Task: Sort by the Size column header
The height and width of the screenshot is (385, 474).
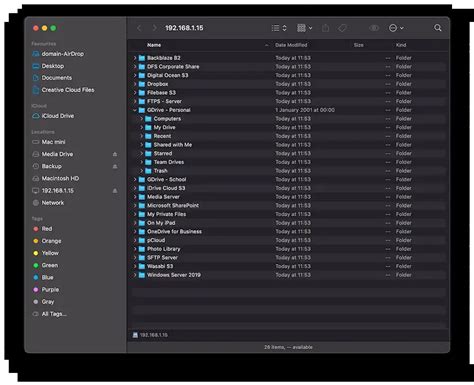Action: click(x=358, y=45)
